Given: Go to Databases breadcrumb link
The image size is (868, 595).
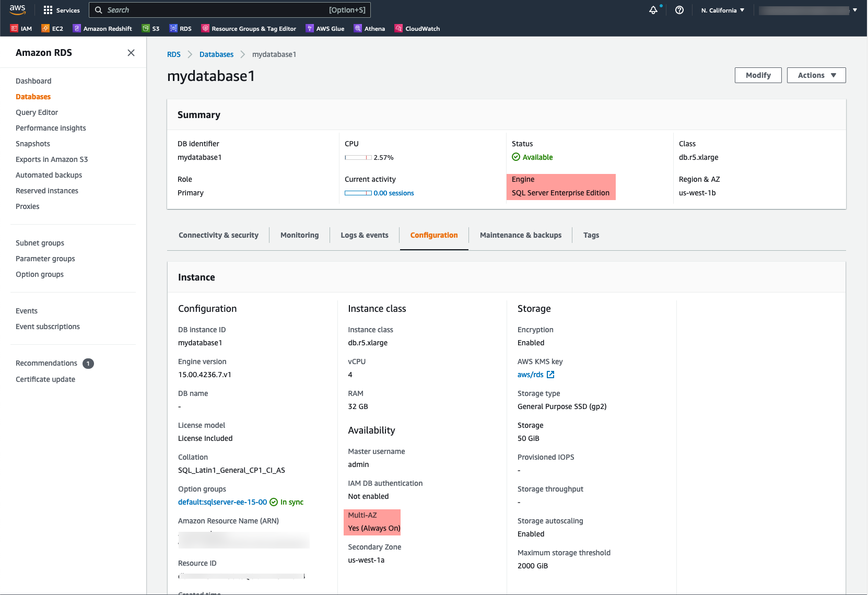Looking at the screenshot, I should click(x=216, y=54).
